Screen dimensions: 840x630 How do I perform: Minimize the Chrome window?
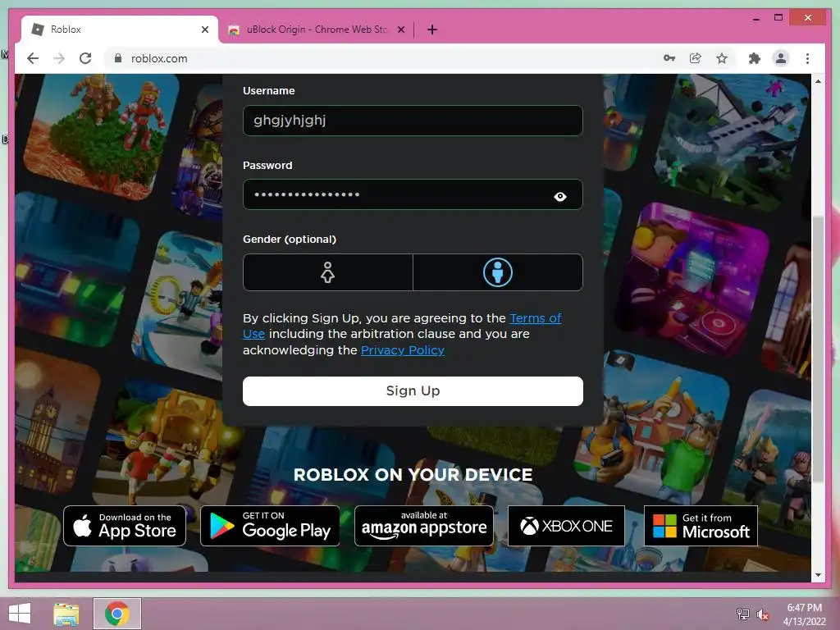tap(756, 18)
